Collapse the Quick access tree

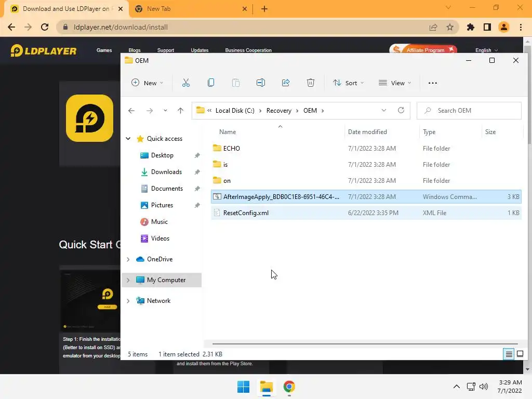point(128,138)
